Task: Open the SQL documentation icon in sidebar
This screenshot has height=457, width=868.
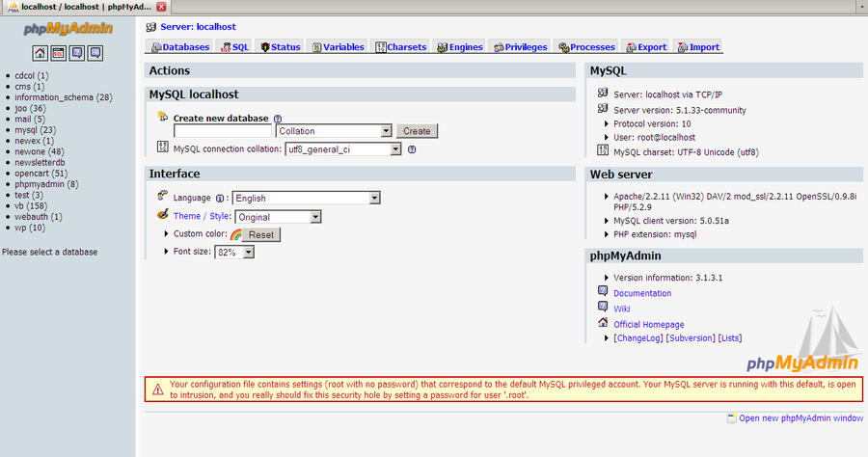Action: coord(95,53)
